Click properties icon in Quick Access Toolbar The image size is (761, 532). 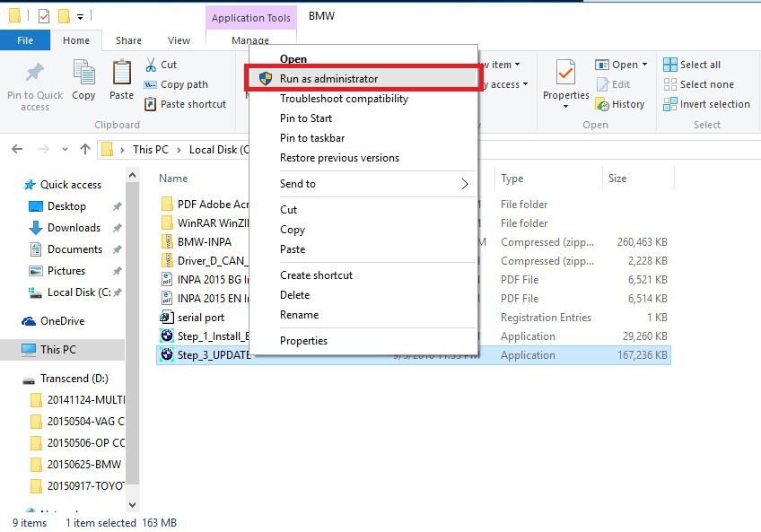pyautogui.click(x=44, y=16)
